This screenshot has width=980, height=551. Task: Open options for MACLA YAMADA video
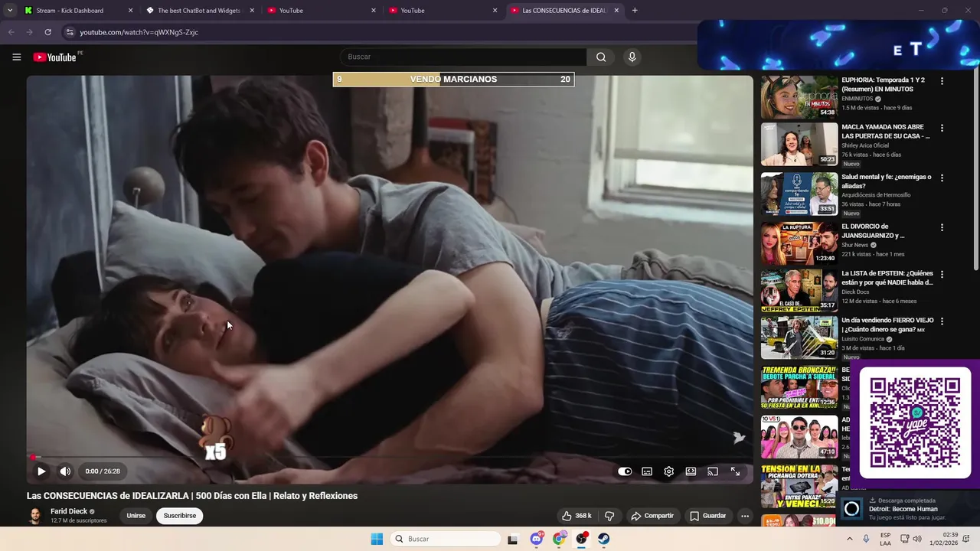(942, 128)
